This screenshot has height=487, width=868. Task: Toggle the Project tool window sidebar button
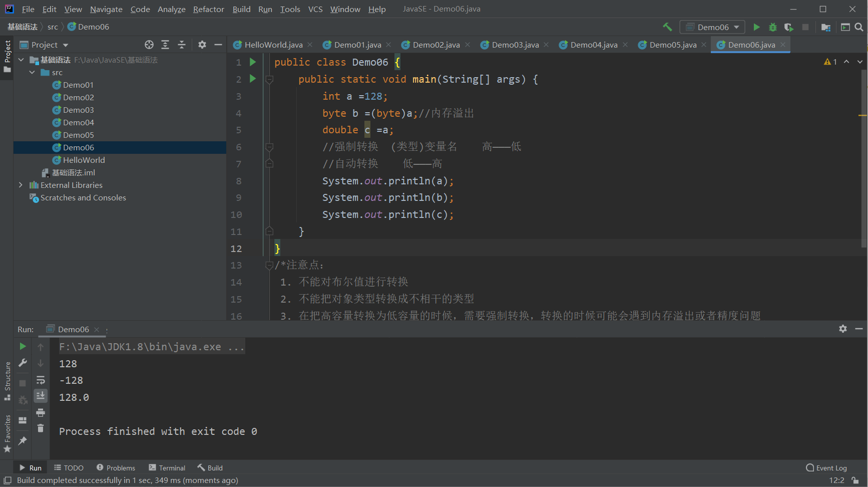click(7, 55)
